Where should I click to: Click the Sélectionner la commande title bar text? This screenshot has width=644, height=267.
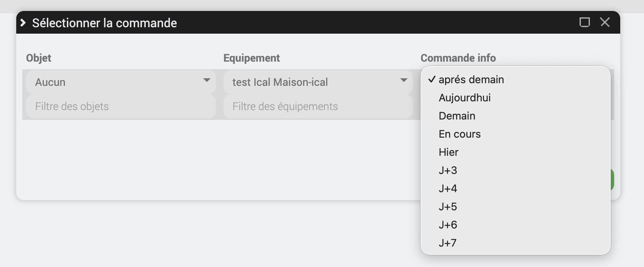coord(104,23)
